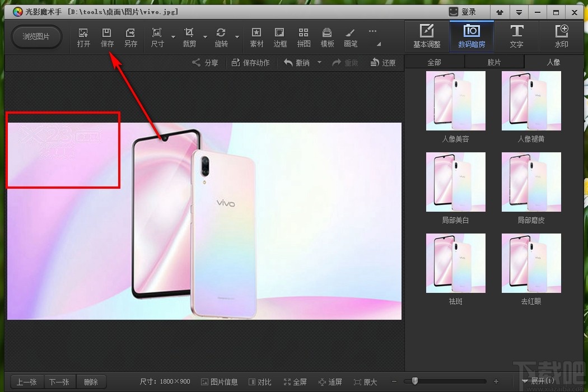Toggle the 对比 (Compare) view
The height and width of the screenshot is (392, 588).
pos(260,382)
